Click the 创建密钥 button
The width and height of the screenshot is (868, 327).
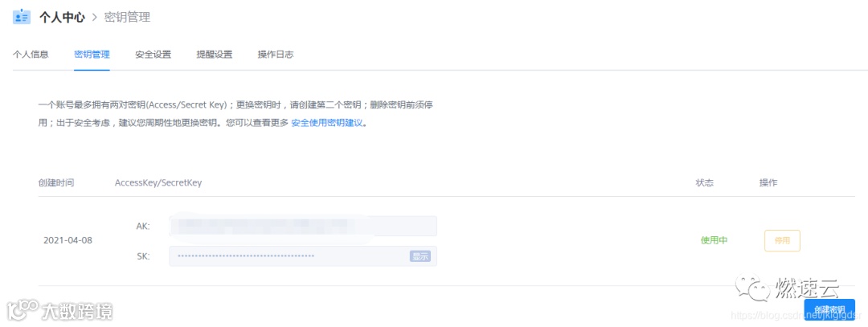tap(829, 309)
